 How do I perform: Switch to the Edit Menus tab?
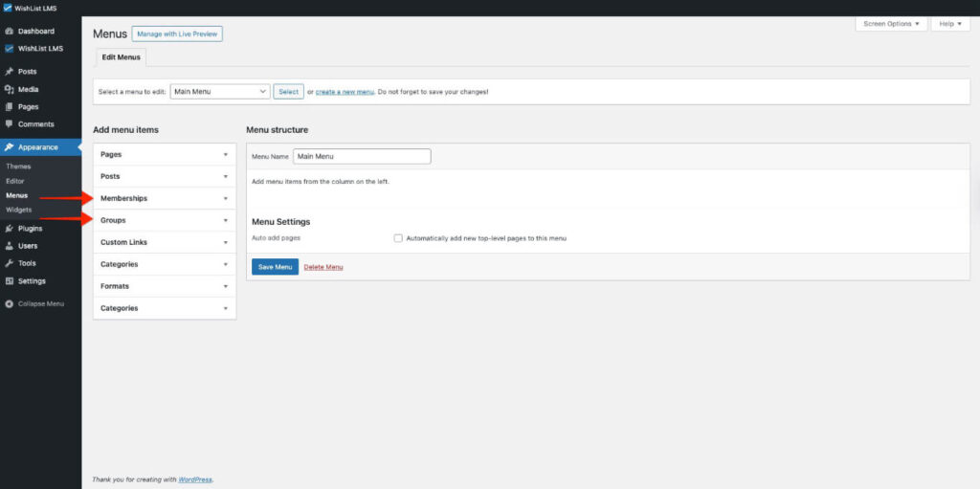coord(122,56)
